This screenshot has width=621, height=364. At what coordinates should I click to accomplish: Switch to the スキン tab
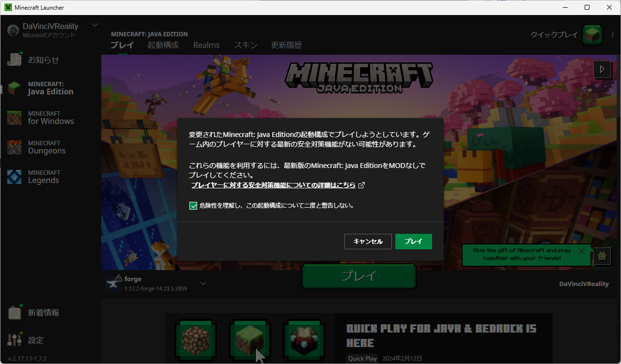point(245,45)
